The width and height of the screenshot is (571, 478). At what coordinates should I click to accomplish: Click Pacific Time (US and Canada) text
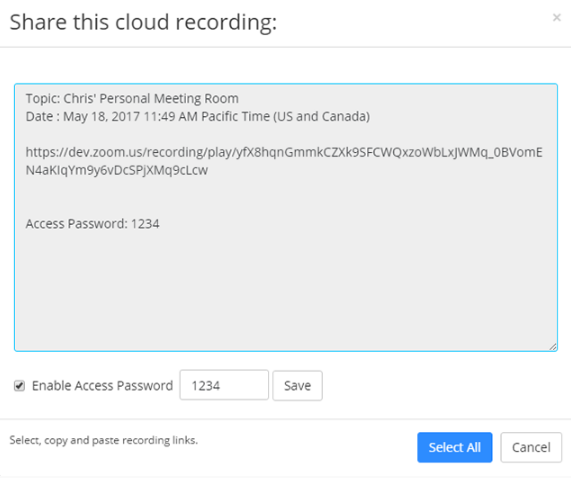coord(286,116)
